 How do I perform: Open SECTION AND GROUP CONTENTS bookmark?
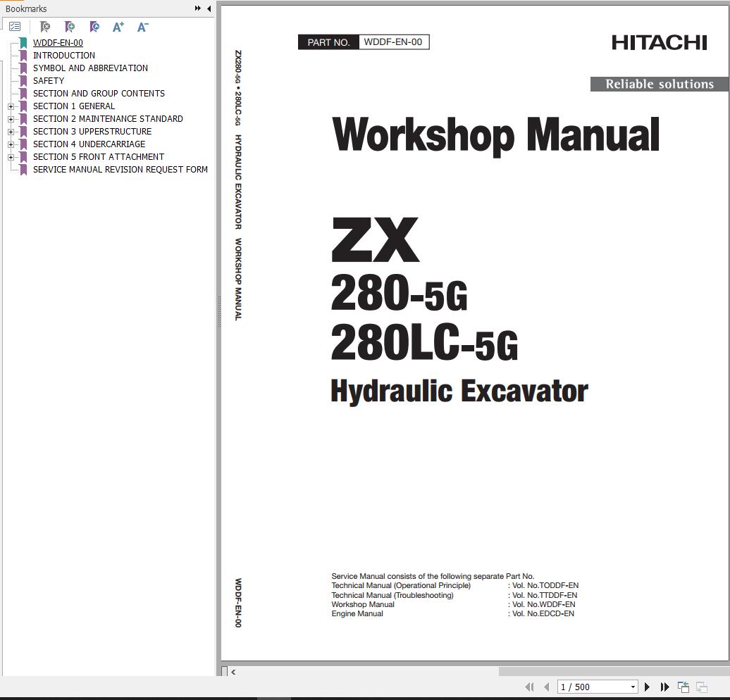click(99, 94)
